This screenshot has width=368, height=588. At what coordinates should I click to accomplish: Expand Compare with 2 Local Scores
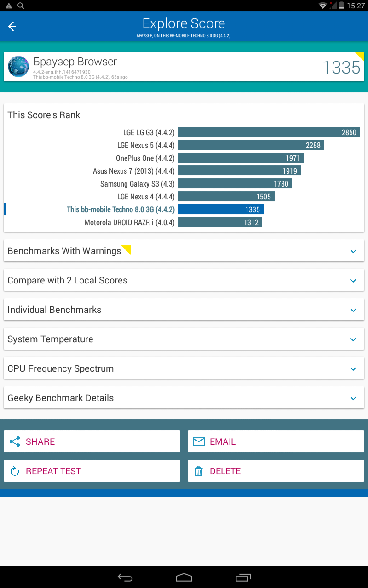(184, 280)
